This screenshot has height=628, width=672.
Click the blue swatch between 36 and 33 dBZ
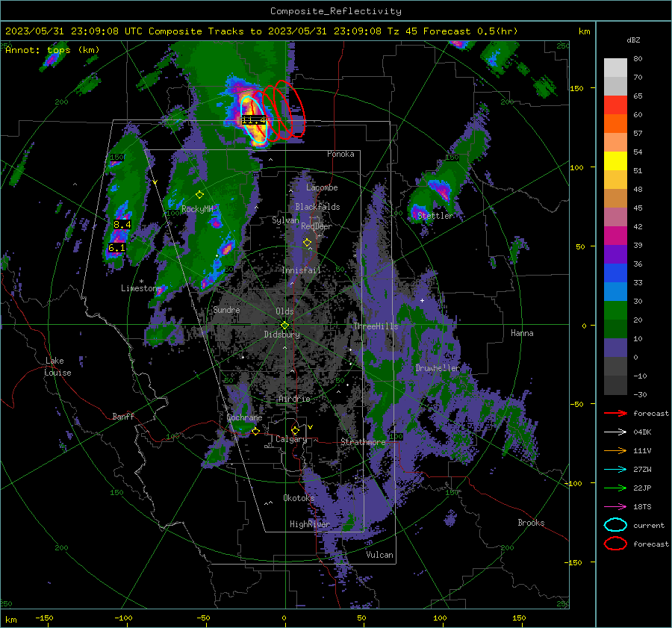tap(615, 273)
